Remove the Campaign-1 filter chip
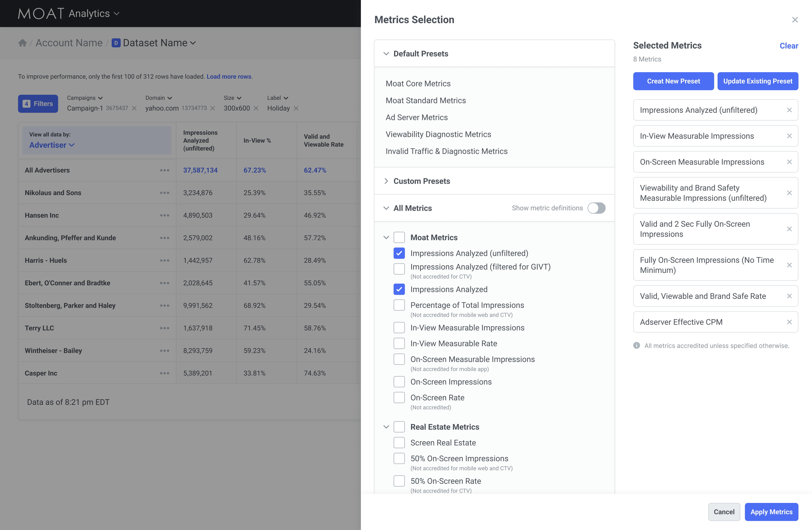Screen dimensions: 812x530 pos(134,108)
